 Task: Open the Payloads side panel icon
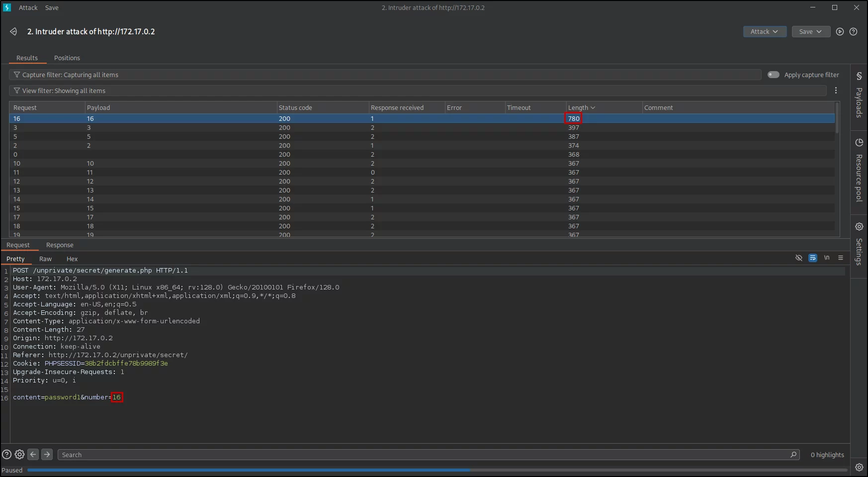[859, 76]
